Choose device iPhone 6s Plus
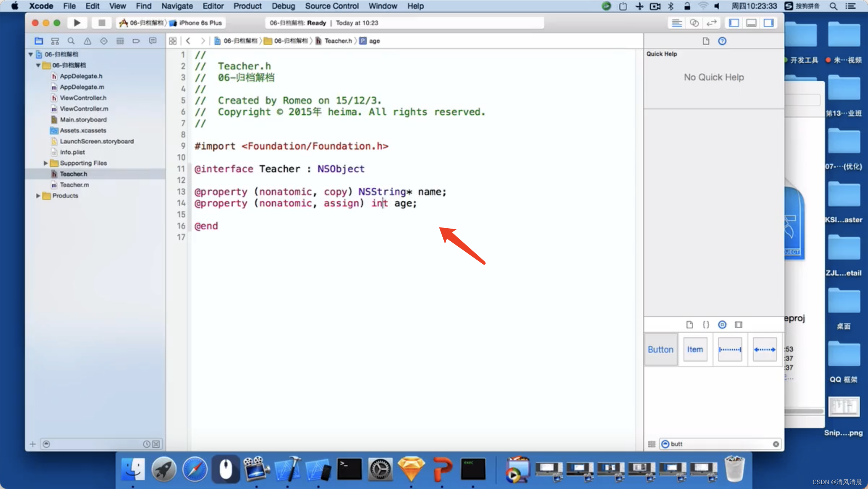The width and height of the screenshot is (868, 489). coord(196,23)
